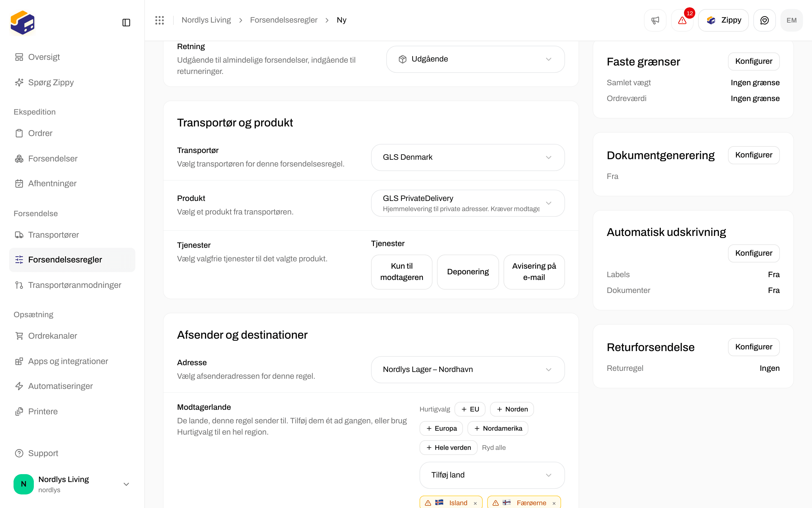Open Afhentninger in sidebar
Image resolution: width=812 pixels, height=508 pixels.
pyautogui.click(x=72, y=183)
